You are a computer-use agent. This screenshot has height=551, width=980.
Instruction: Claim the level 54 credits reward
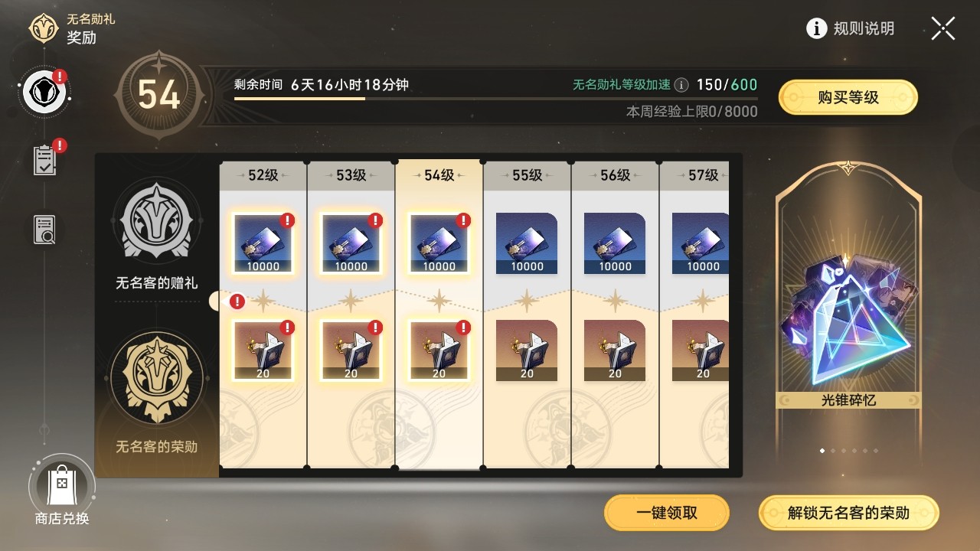point(439,243)
